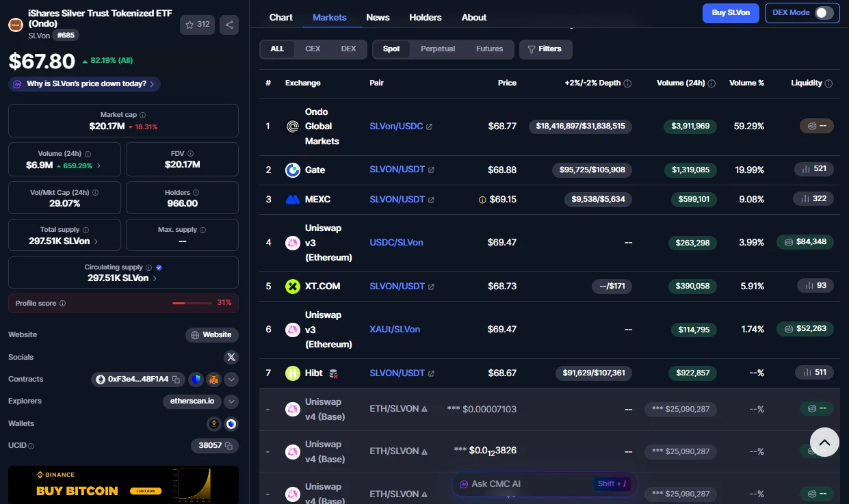The width and height of the screenshot is (849, 504).
Task: Click the MetaMask fox icon in Contracts
Action: click(x=214, y=380)
